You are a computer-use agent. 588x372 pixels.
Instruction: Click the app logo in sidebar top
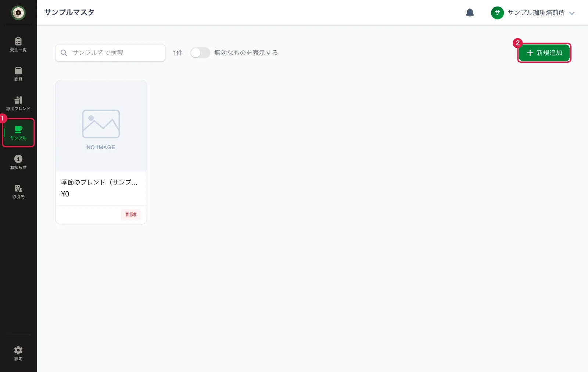point(18,13)
